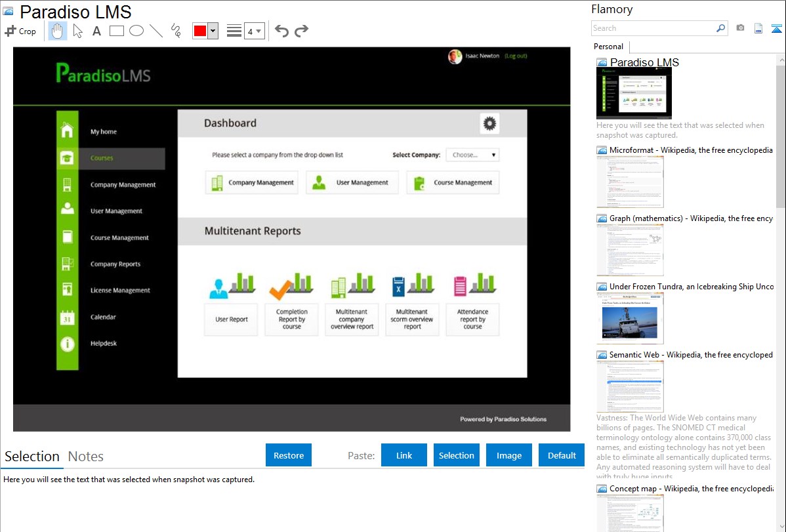Select the arrow pointer tool
Image resolution: width=786 pixels, height=532 pixels.
click(77, 31)
